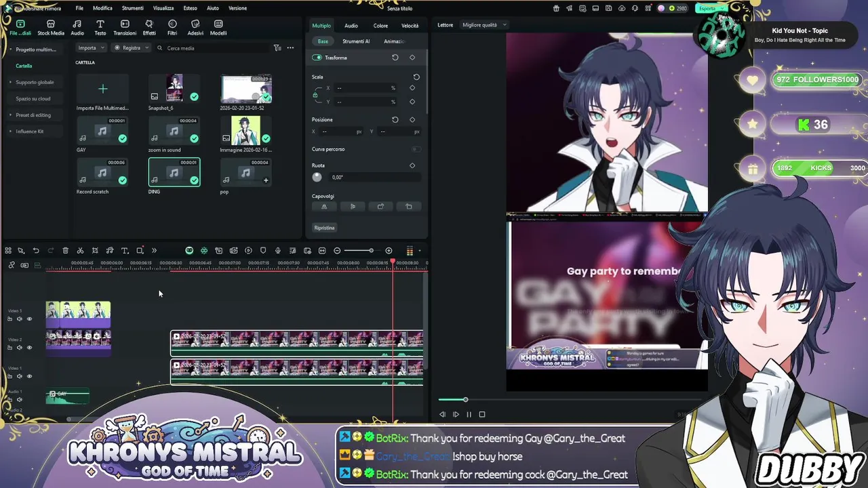
Task: Open the Registra dropdown
Action: click(x=130, y=48)
